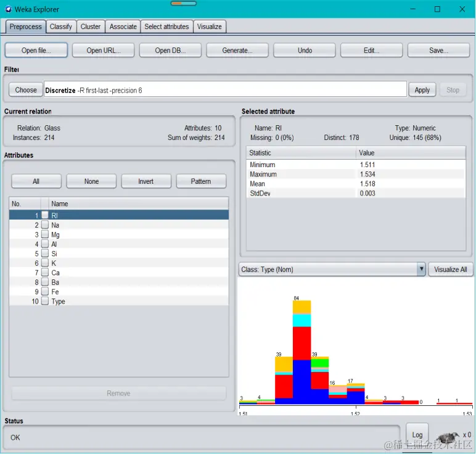Click Open URL... button
This screenshot has width=476, height=454.
pyautogui.click(x=103, y=50)
